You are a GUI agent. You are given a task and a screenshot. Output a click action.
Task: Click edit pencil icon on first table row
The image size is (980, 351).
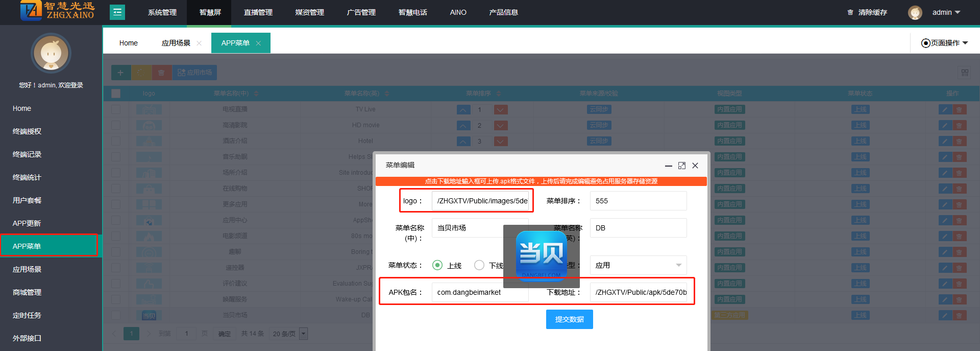click(945, 110)
